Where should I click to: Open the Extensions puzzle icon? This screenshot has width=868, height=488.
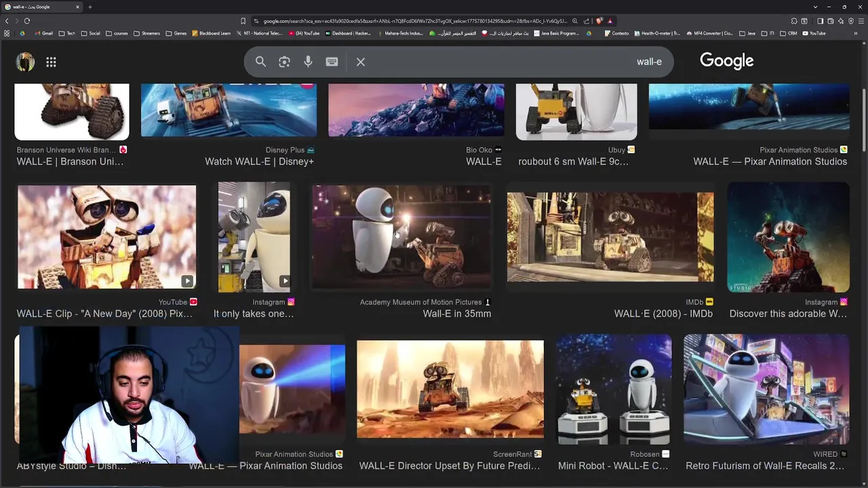pyautogui.click(x=794, y=21)
